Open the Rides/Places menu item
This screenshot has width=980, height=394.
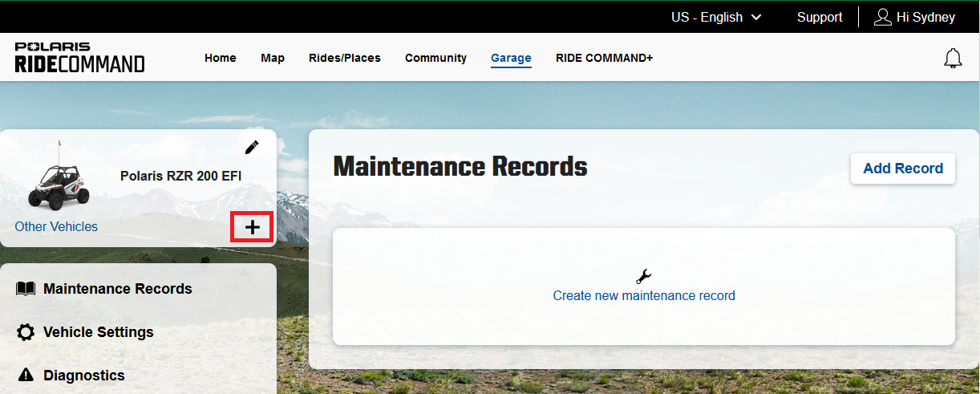[x=345, y=58]
